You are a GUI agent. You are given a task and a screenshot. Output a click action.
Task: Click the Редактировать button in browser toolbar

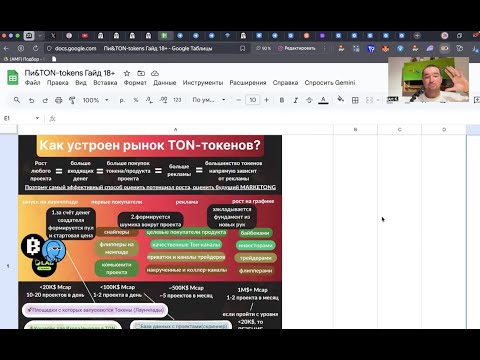(x=296, y=48)
